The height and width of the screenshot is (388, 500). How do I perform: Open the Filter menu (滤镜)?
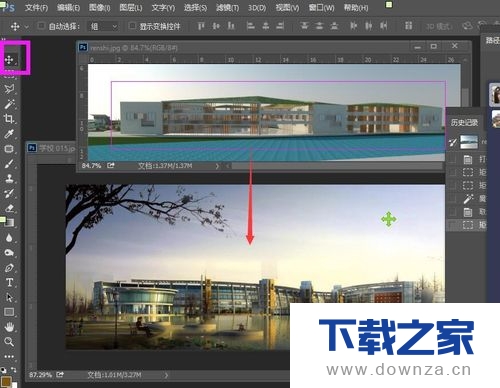227,7
